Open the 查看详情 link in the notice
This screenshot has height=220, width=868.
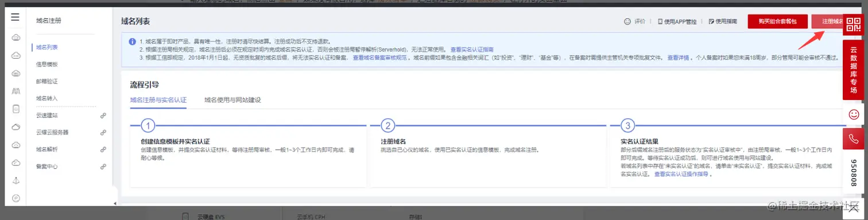click(678, 58)
